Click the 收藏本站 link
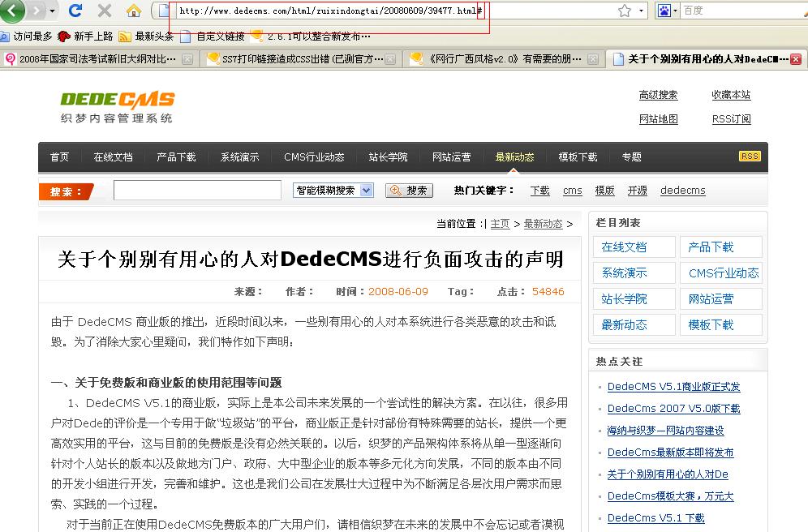Screen dimensions: 808x532 point(731,95)
